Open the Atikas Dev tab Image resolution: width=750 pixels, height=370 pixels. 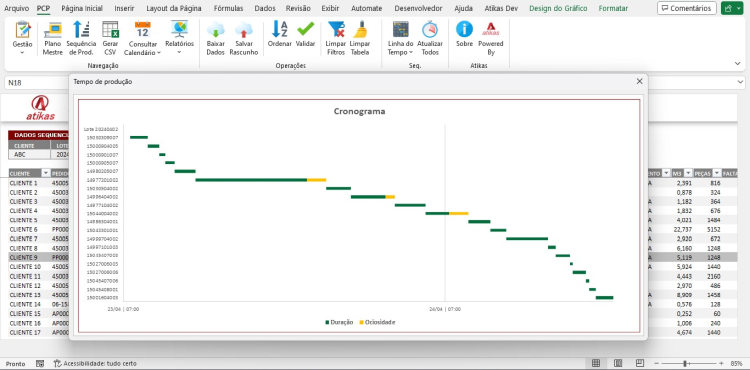[501, 8]
